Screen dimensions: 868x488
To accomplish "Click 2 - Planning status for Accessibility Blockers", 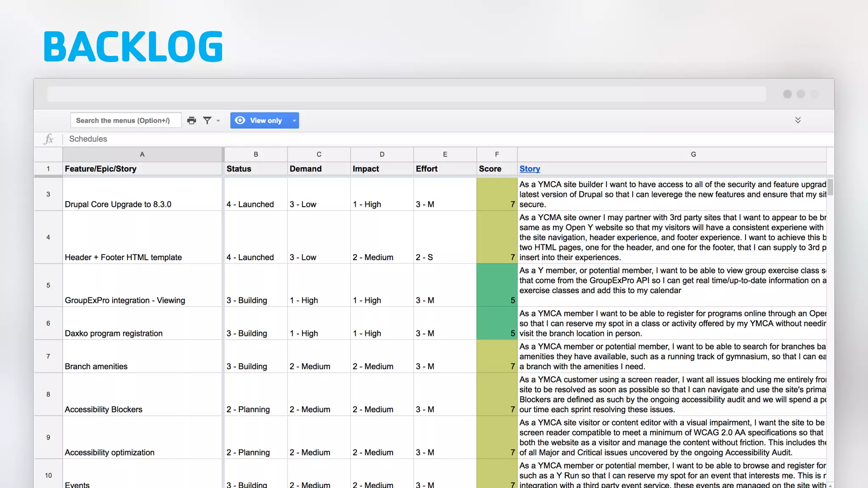I will click(256, 394).
